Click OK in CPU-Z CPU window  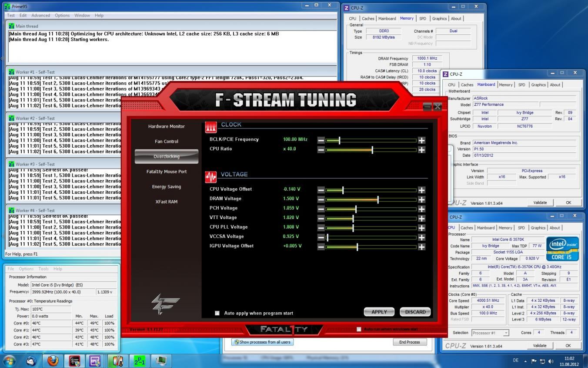pos(568,345)
